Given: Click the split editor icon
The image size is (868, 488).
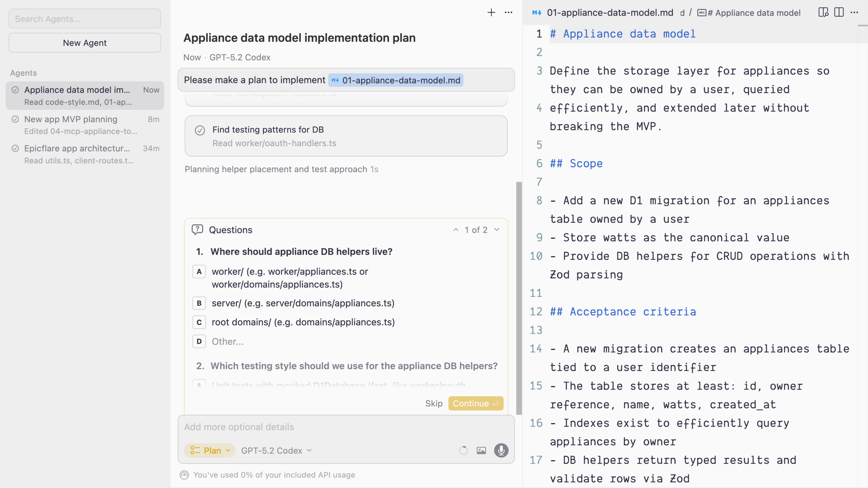Looking at the screenshot, I should click(x=839, y=13).
